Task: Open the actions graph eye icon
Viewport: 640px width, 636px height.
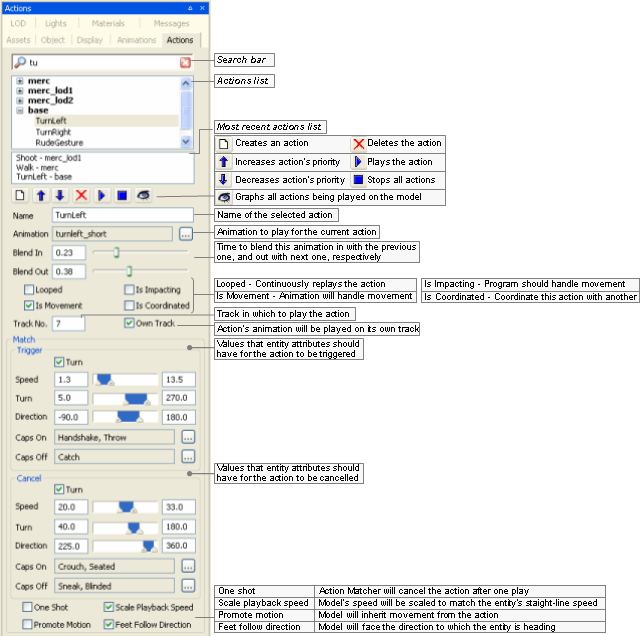Action: [143, 196]
